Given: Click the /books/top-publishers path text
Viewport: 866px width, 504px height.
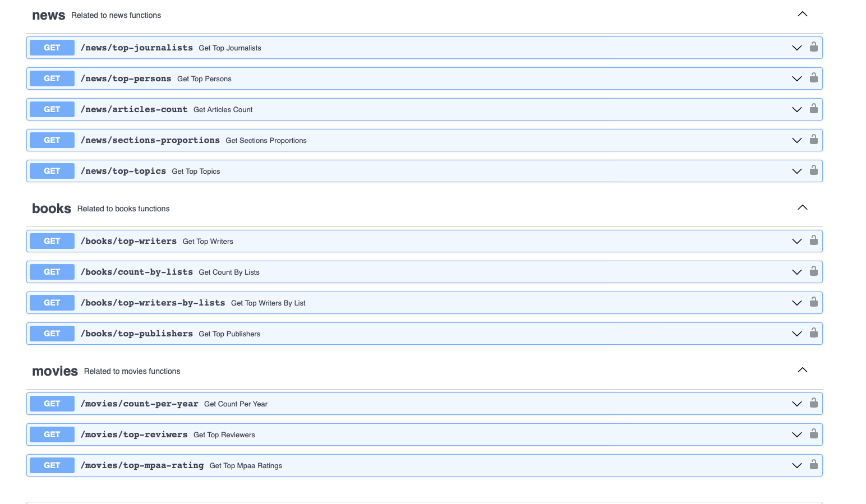Looking at the screenshot, I should 137,334.
